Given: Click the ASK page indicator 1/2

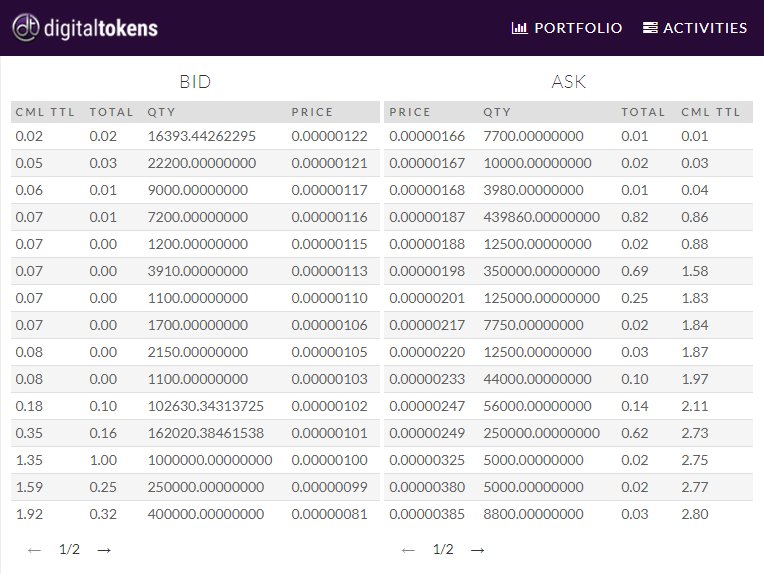Looking at the screenshot, I should tap(443, 550).
